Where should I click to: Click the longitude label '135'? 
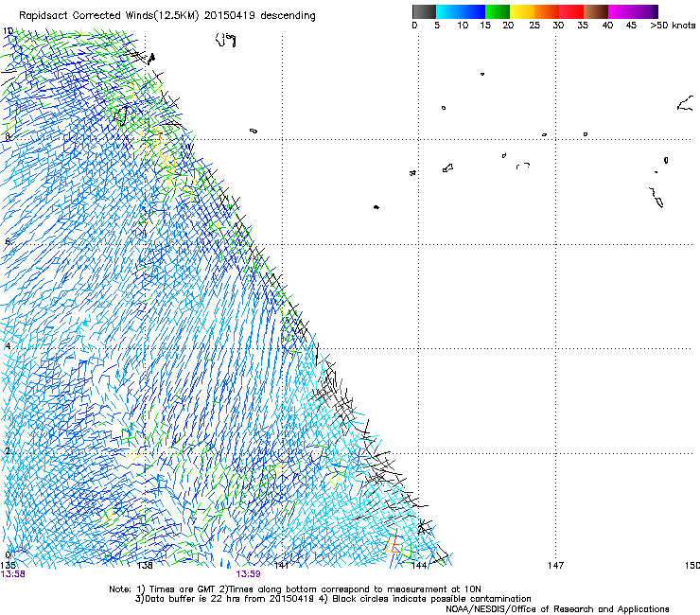point(8,566)
